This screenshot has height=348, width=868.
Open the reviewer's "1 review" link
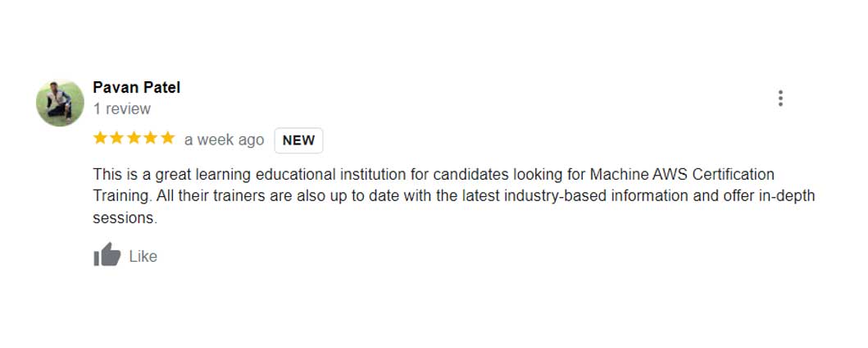tap(122, 109)
